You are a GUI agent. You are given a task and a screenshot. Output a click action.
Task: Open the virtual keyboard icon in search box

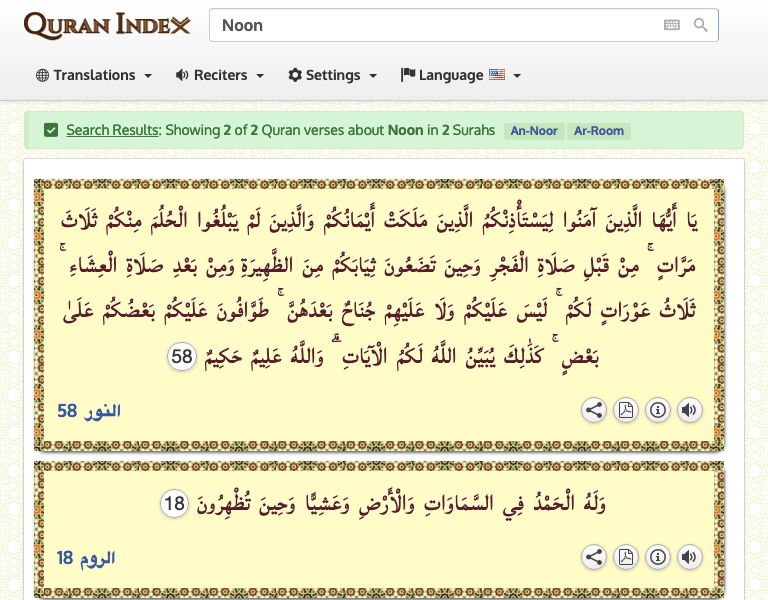[x=672, y=26]
